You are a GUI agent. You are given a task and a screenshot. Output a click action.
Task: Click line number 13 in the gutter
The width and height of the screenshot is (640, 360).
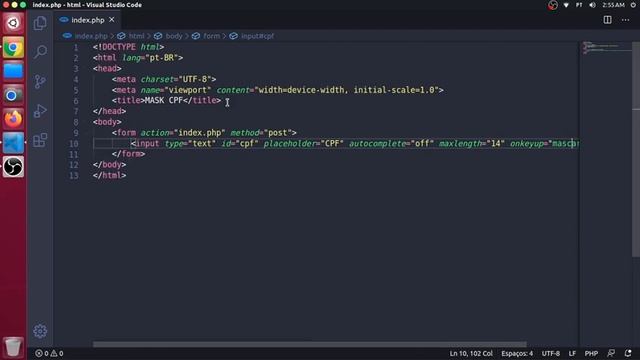click(73, 176)
